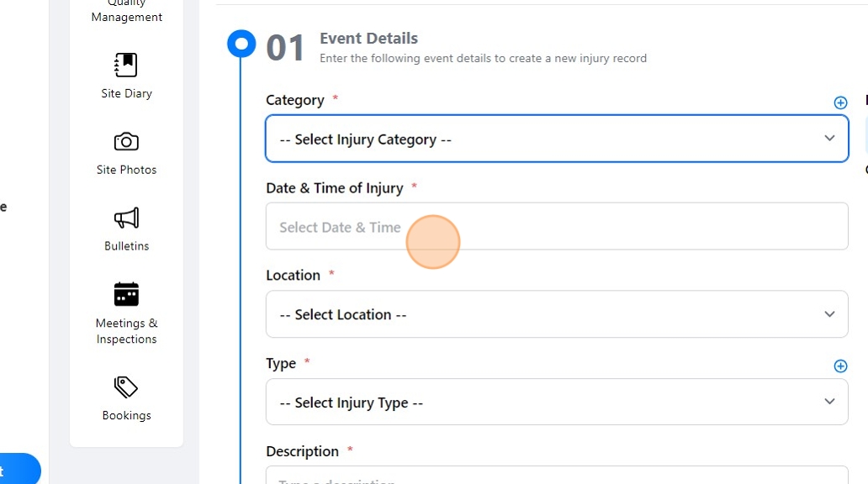The image size is (868, 484).
Task: Click step 01 circle marker
Action: point(241,44)
